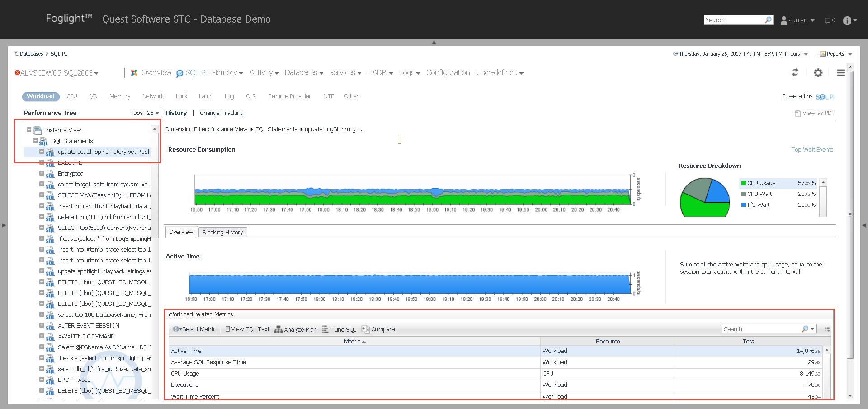
Task: Open the Memory menu
Action: pyautogui.click(x=226, y=73)
